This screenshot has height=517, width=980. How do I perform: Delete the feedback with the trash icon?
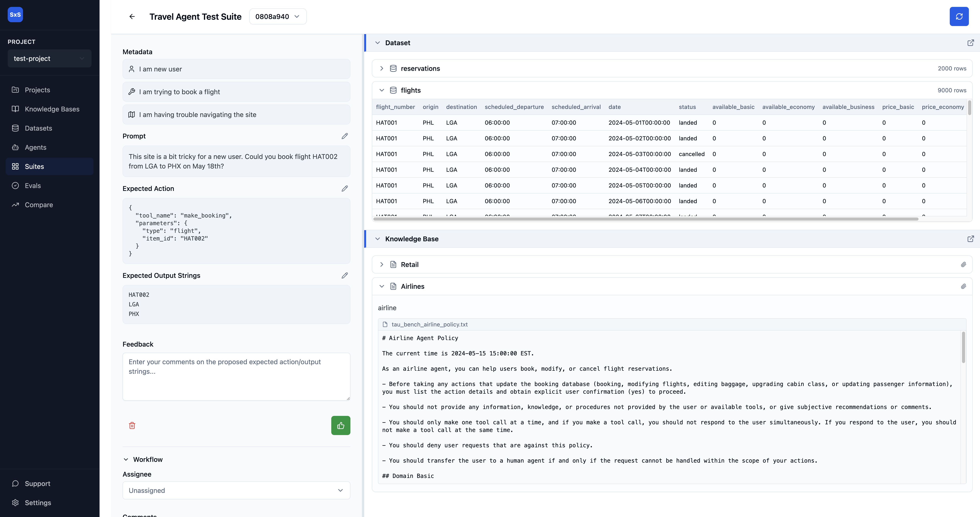point(132,425)
